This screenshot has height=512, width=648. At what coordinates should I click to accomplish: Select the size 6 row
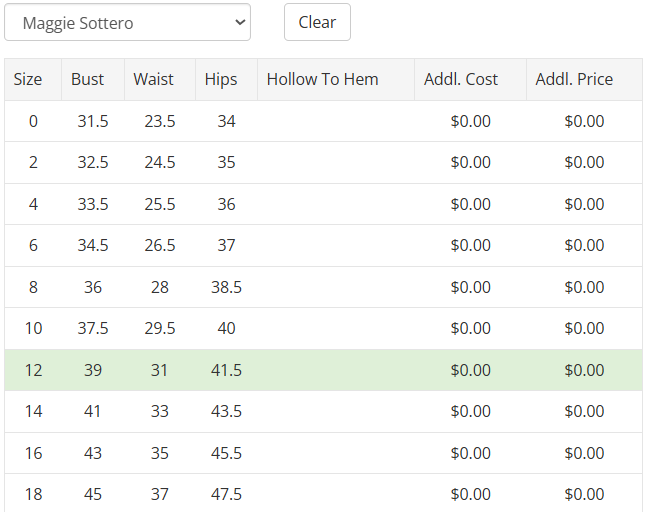click(33, 245)
